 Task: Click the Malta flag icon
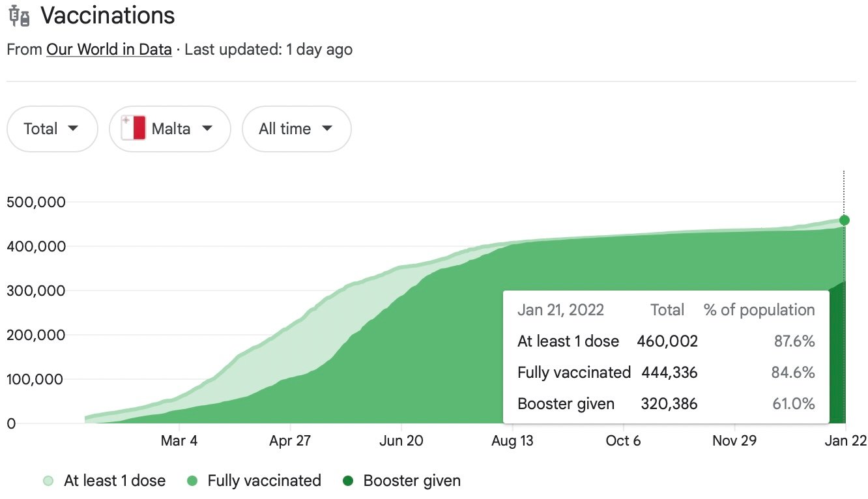(134, 129)
